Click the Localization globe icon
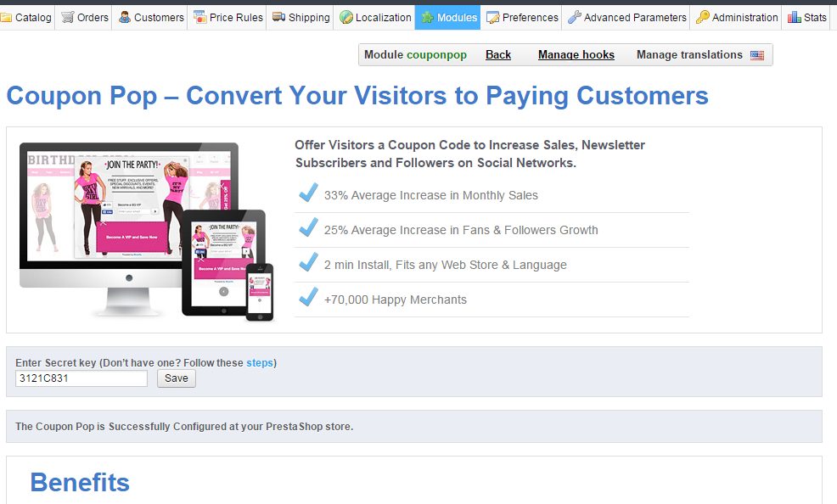Image resolution: width=837 pixels, height=504 pixels. [346, 17]
